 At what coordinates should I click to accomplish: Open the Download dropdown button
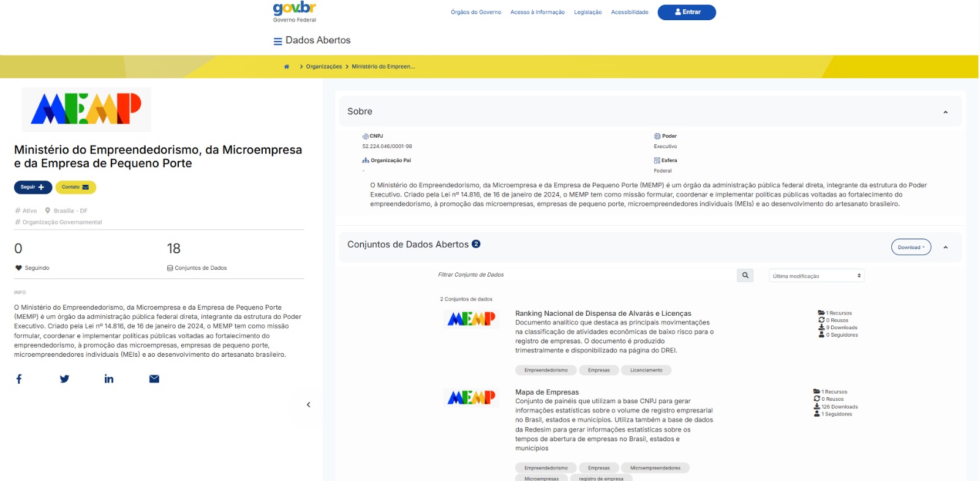tap(911, 247)
